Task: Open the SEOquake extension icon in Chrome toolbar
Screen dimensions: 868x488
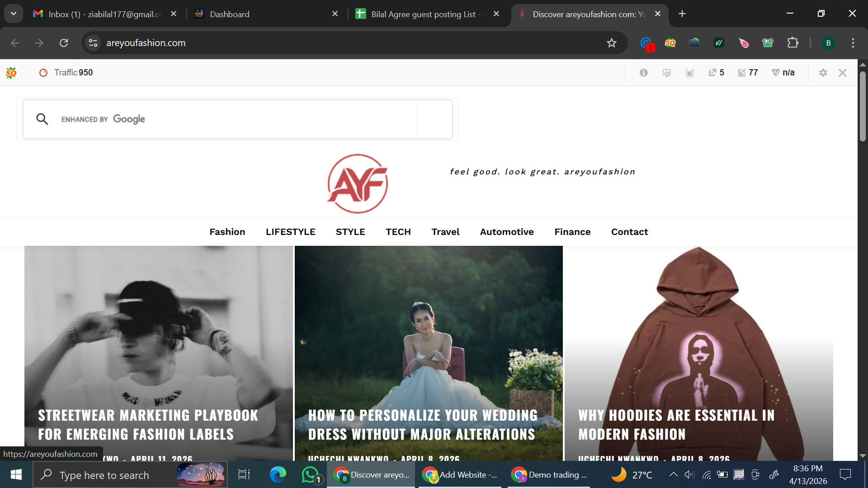Action: coord(670,43)
